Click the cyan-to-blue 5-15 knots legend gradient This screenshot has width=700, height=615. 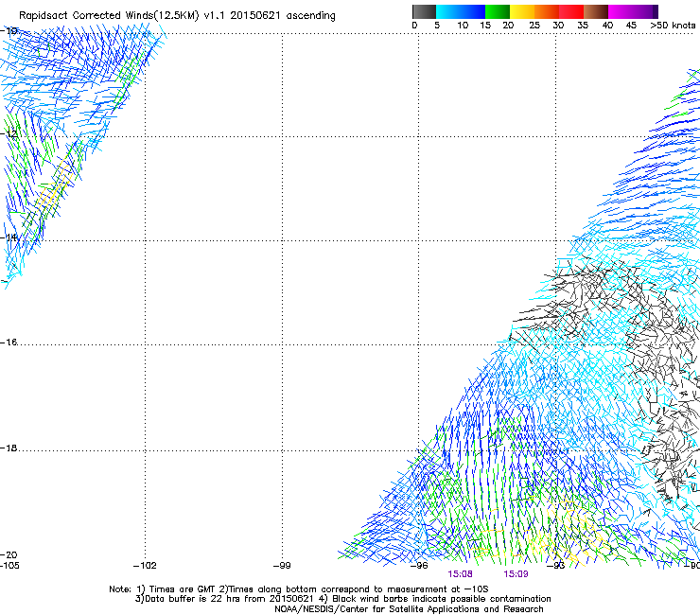[461, 11]
